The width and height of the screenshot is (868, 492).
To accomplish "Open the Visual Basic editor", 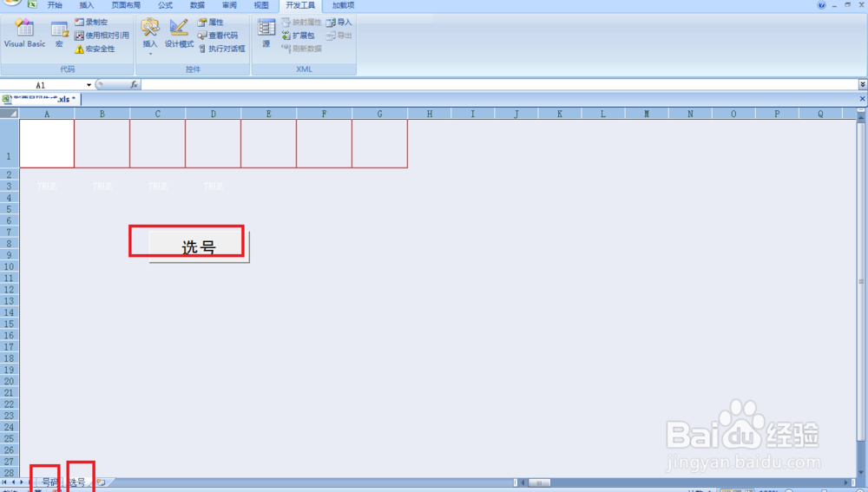I will click(24, 33).
